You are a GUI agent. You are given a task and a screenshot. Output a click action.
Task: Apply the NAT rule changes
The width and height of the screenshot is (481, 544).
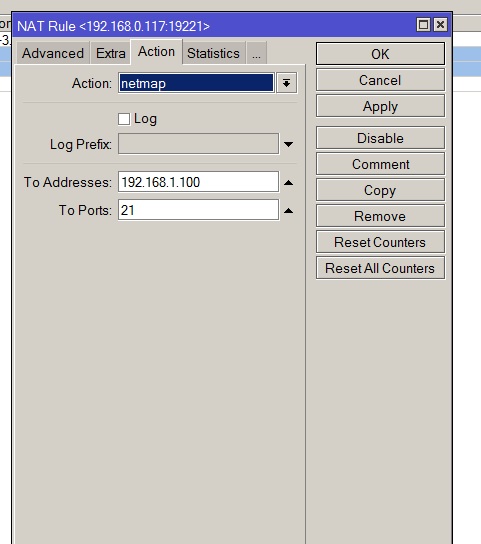pyautogui.click(x=380, y=106)
